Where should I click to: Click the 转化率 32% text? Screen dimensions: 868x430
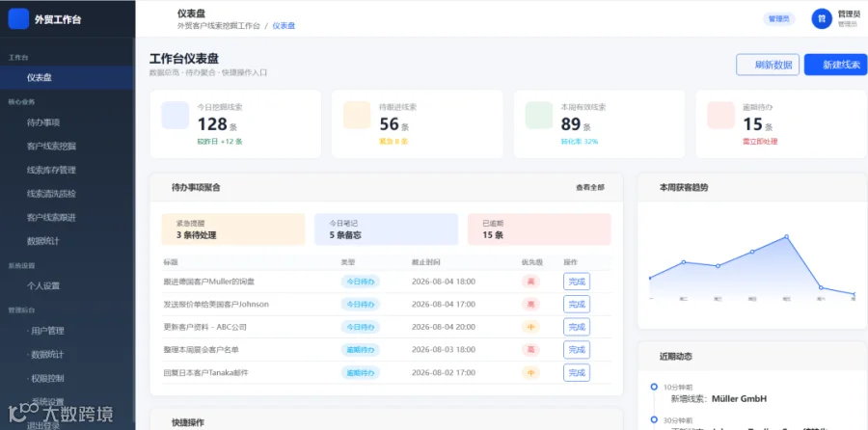tap(579, 142)
